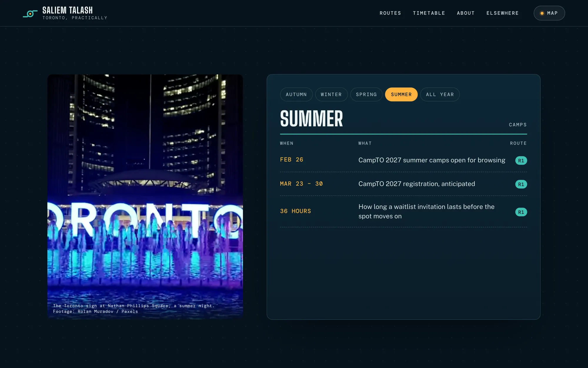Click the R1 badge for Mar 23 - 30 row
The width and height of the screenshot is (588, 368).
point(521,184)
